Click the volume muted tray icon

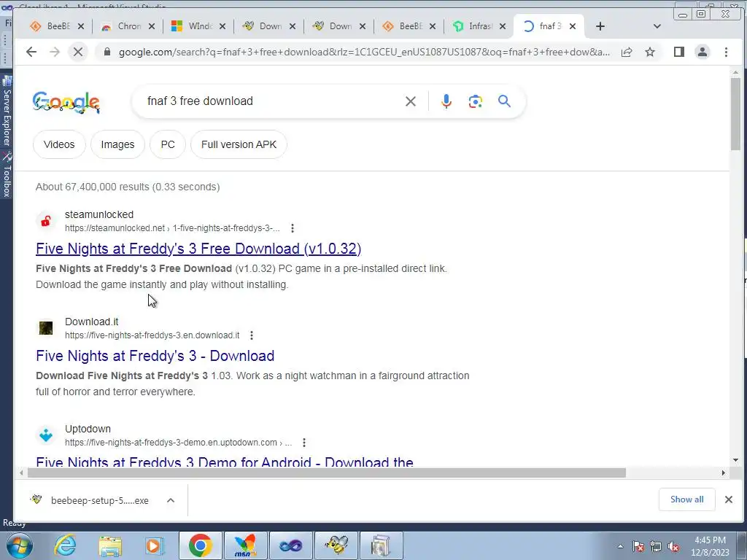673,547
